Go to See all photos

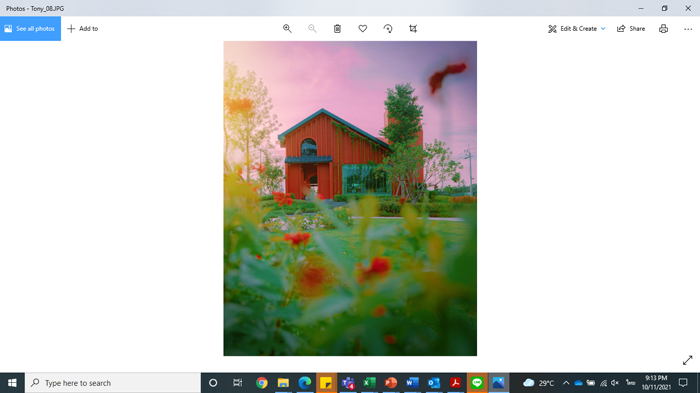click(30, 29)
